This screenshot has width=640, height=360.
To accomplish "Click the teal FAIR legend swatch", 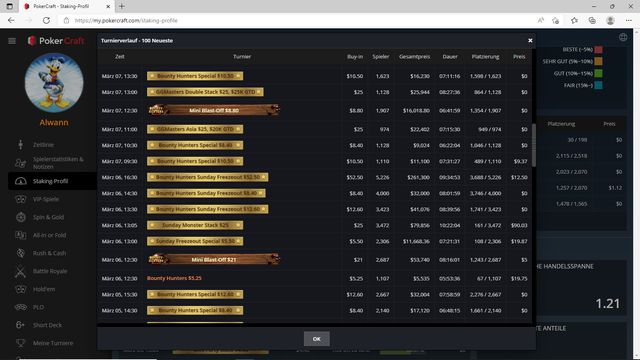I will click(x=598, y=85).
